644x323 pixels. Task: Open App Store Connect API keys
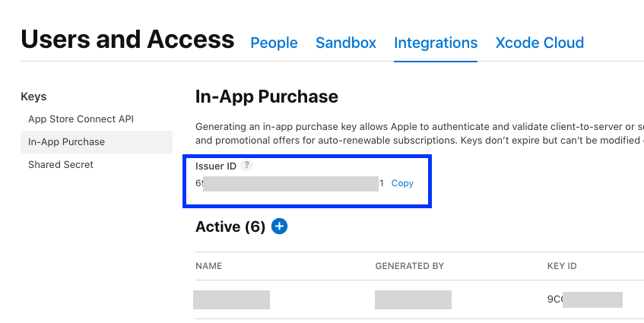81,119
